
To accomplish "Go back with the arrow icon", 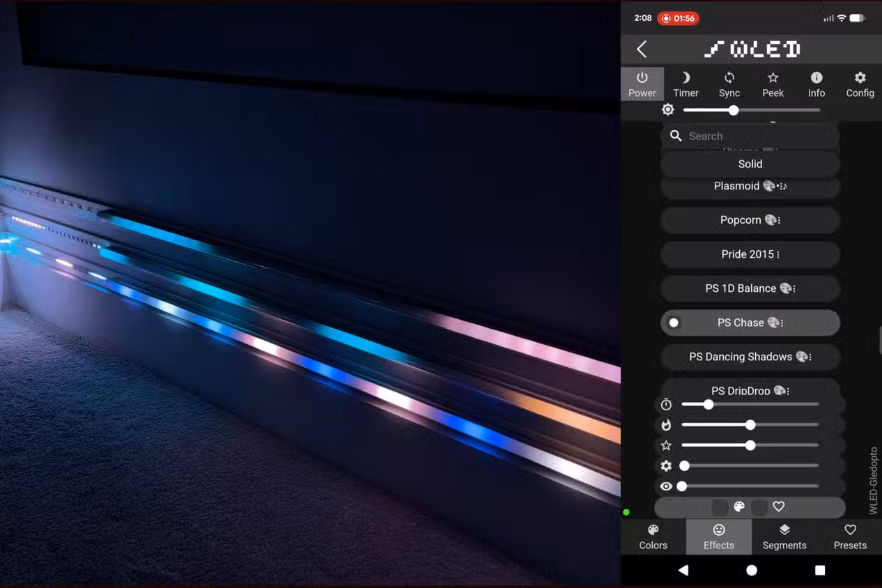I will click(642, 49).
